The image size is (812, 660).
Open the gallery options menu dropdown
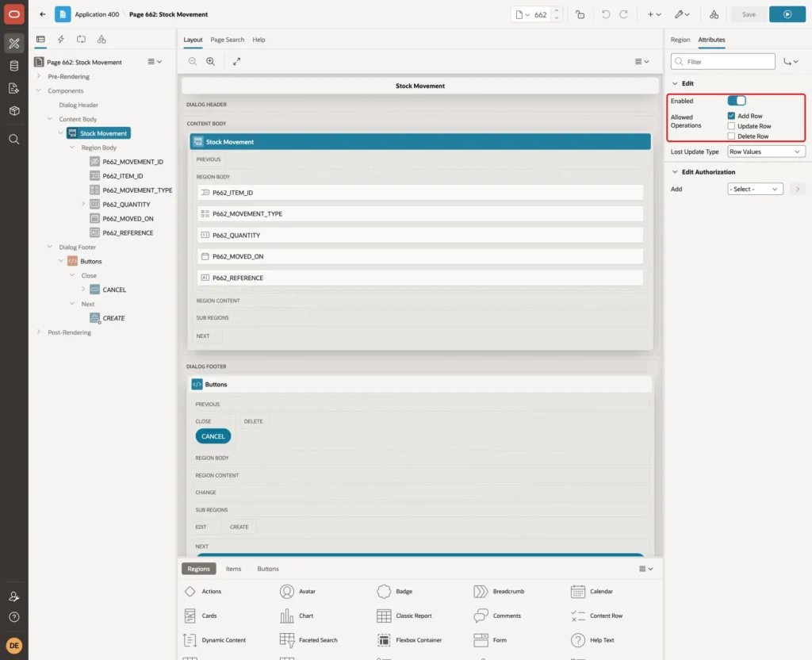(645, 569)
